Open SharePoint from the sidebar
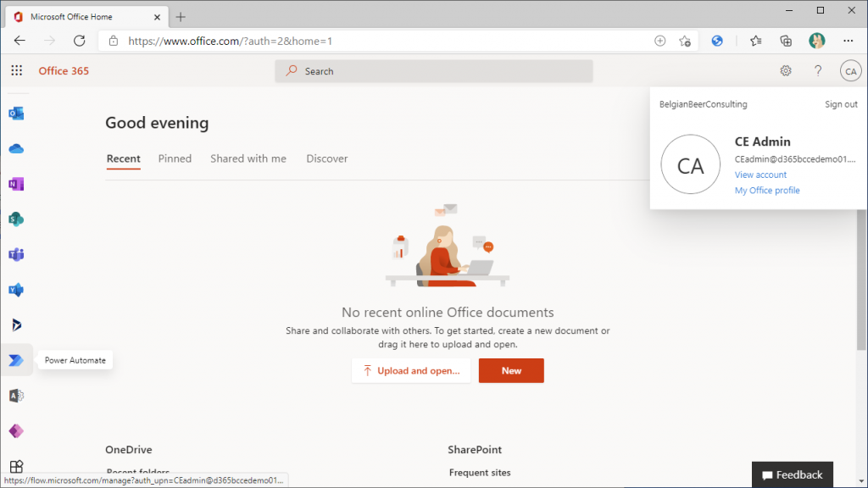The height and width of the screenshot is (488, 868). (16, 219)
